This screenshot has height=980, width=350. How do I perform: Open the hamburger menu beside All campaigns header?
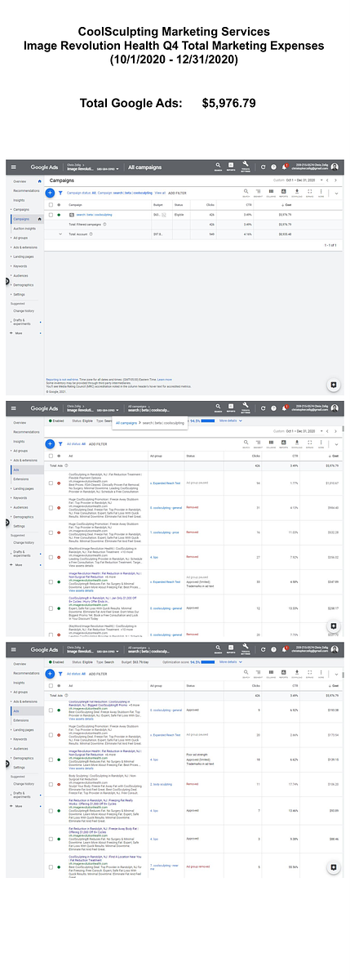[x=13, y=167]
